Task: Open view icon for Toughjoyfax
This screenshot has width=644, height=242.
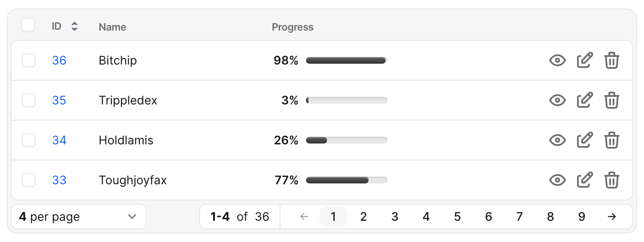Action: (x=558, y=180)
